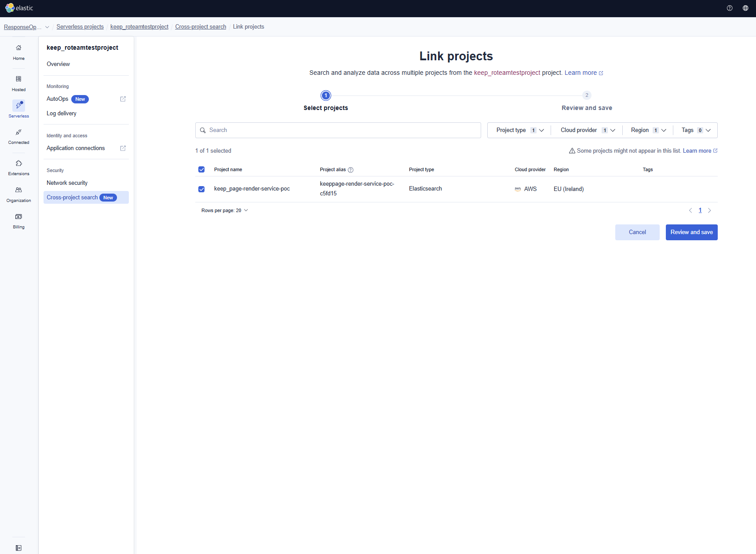The height and width of the screenshot is (554, 756).
Task: Click the Cloud provider column header
Action: click(x=530, y=170)
